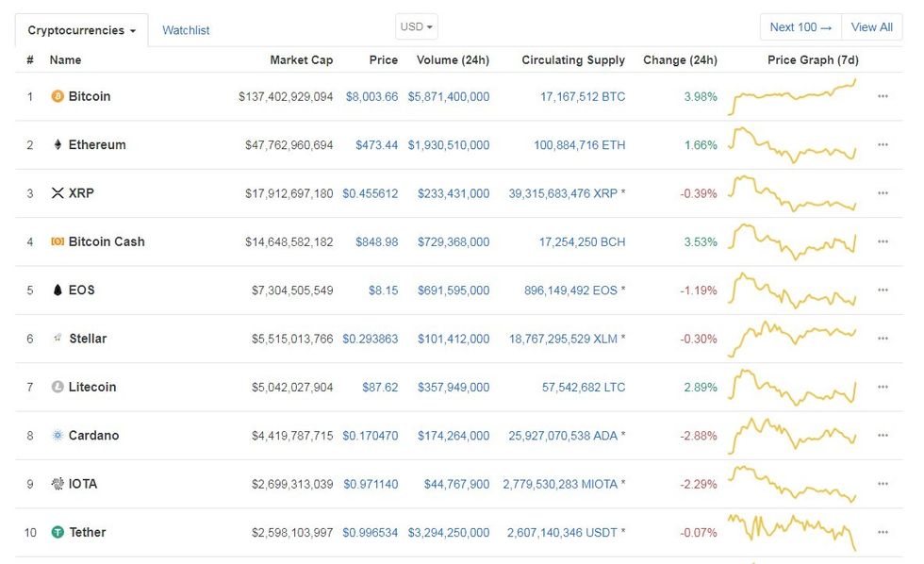Select the Bitcoin Cash coin icon
Image resolution: width=924 pixels, height=564 pixels.
pos(57,241)
